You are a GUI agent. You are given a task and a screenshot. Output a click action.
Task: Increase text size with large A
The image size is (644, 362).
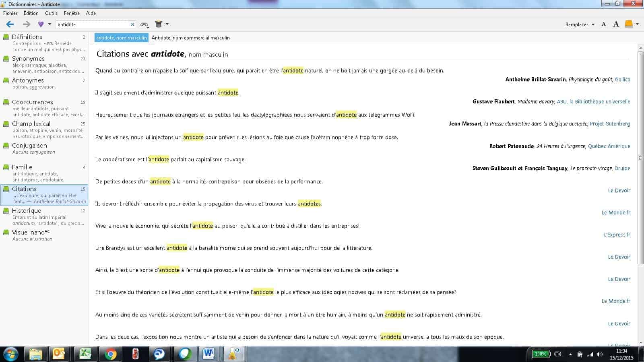click(x=616, y=25)
